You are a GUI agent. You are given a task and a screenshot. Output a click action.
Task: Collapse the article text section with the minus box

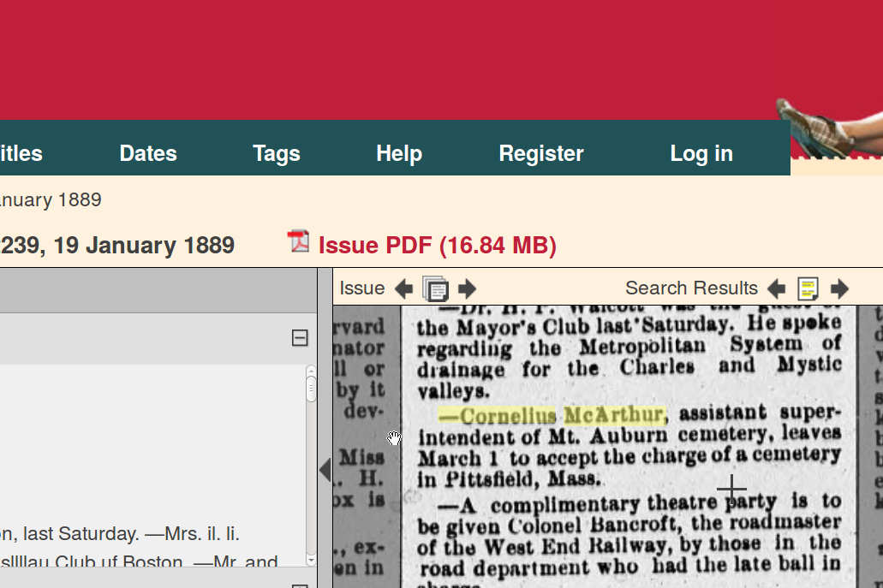(x=300, y=338)
